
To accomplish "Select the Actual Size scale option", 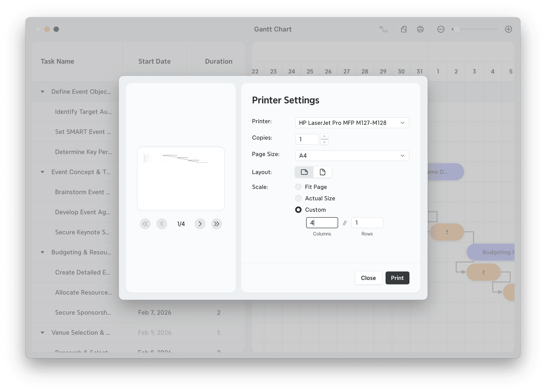I will 298,198.
